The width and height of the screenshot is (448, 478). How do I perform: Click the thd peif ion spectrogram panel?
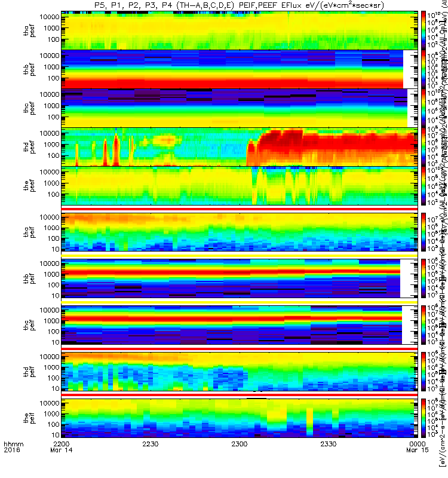click(x=240, y=371)
